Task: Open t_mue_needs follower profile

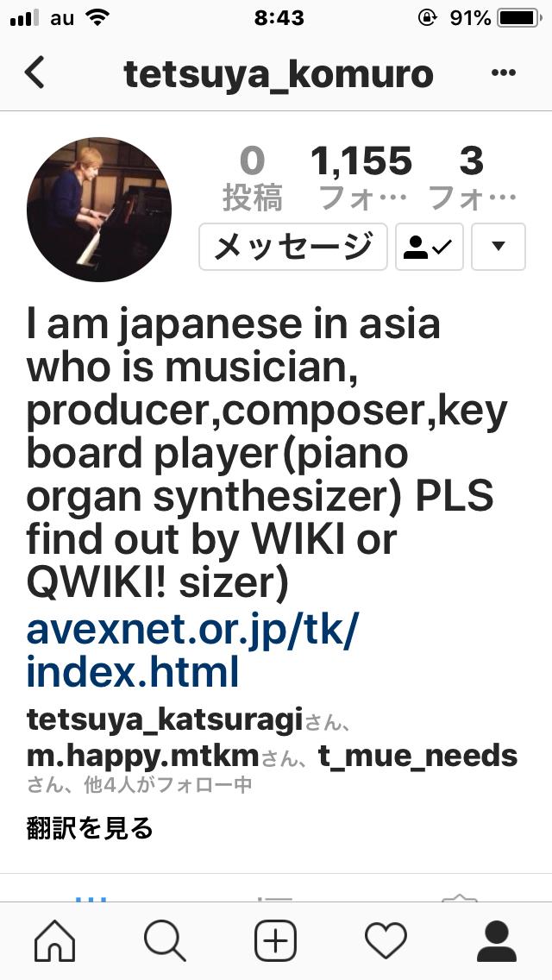Action: click(x=417, y=757)
